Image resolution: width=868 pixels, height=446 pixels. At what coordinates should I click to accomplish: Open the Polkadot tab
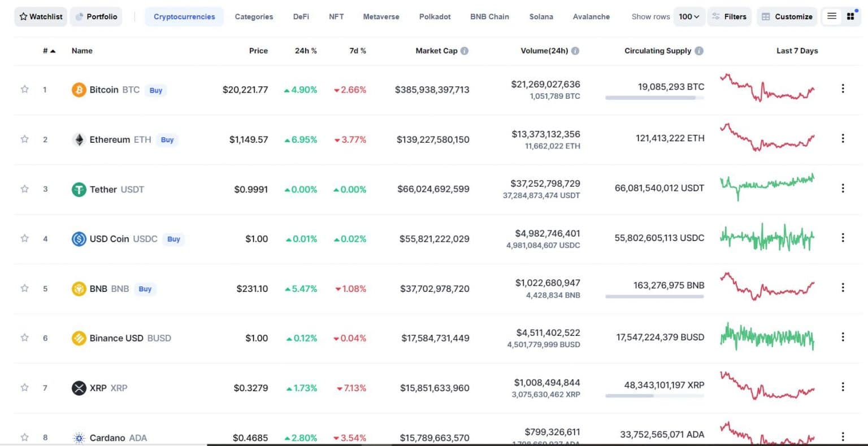point(435,16)
